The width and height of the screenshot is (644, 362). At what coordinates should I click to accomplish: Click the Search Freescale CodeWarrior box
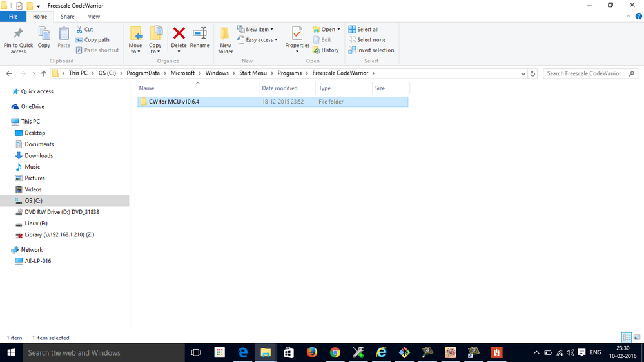[x=585, y=73]
